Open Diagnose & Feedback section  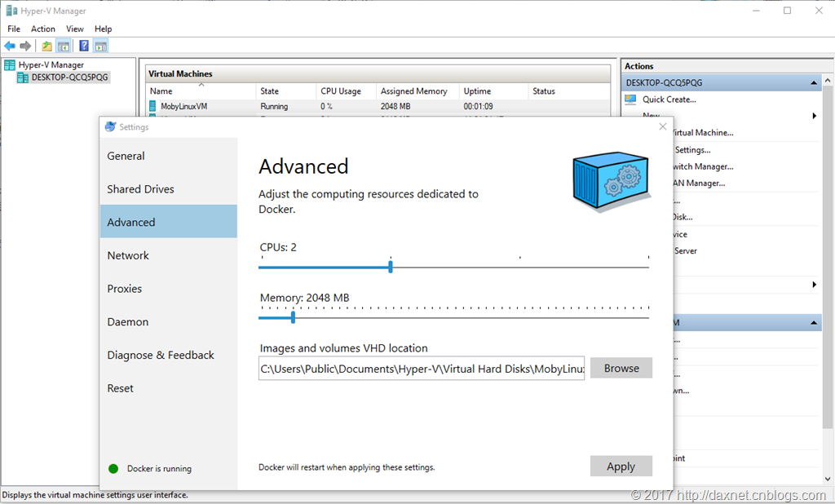pos(168,356)
